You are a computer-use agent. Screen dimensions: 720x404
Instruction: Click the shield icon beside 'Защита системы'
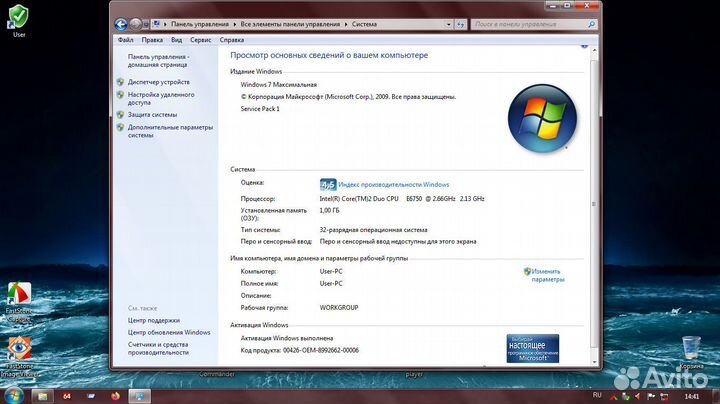click(120, 114)
